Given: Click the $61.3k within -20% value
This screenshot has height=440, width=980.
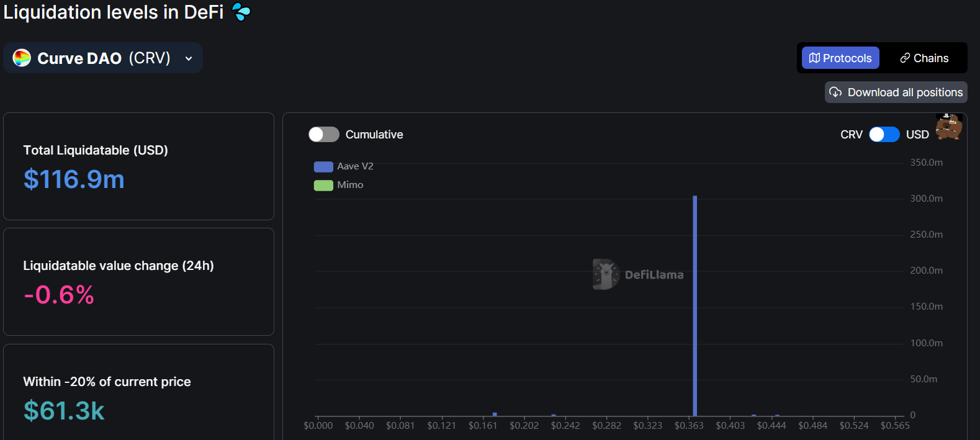Looking at the screenshot, I should (x=64, y=411).
